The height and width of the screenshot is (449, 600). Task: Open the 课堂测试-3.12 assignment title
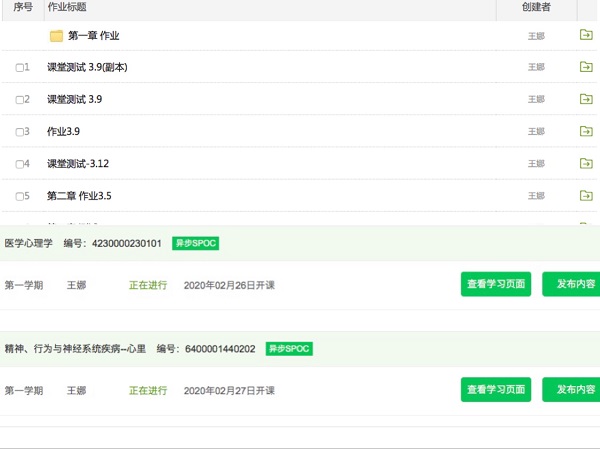(78, 164)
